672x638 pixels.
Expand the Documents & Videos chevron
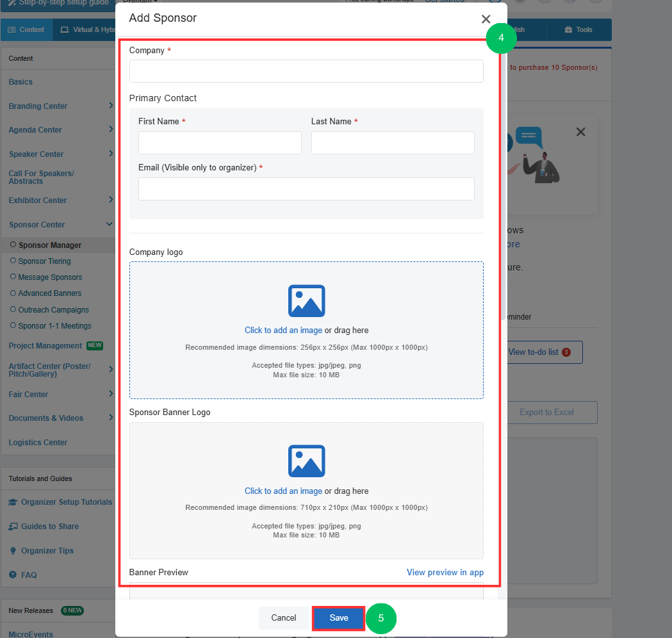coord(111,418)
